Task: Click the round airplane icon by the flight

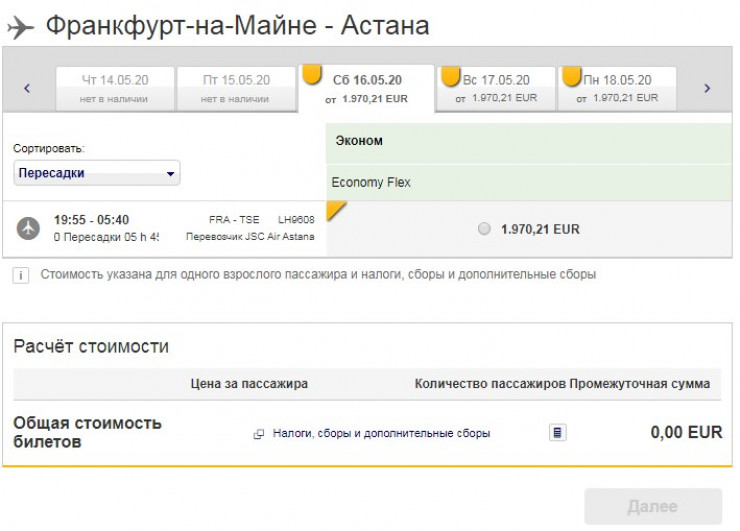Action: coord(28,228)
